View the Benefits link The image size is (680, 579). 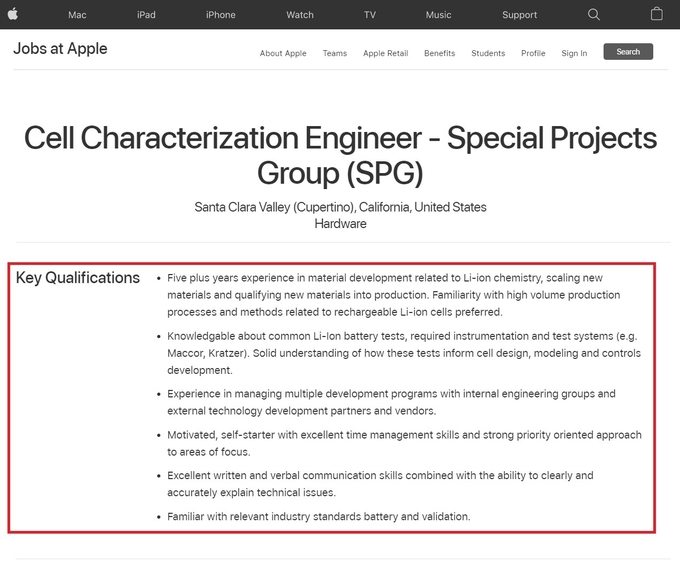440,53
